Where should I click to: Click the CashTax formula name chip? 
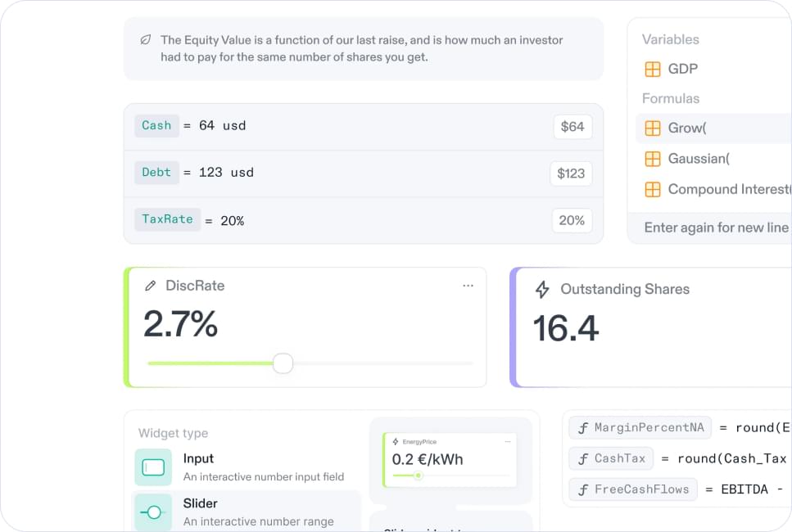tap(611, 458)
